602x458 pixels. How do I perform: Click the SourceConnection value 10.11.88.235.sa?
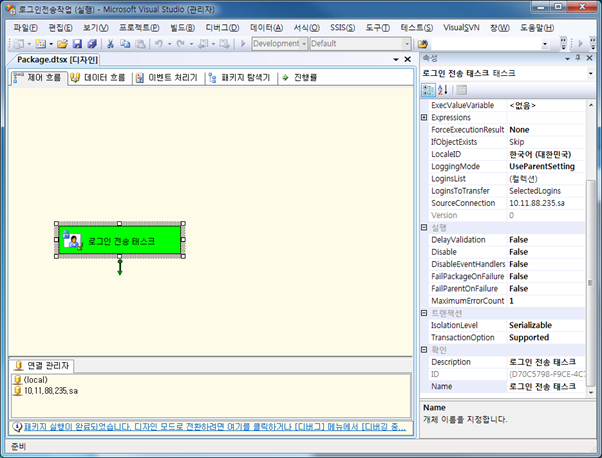pos(537,203)
